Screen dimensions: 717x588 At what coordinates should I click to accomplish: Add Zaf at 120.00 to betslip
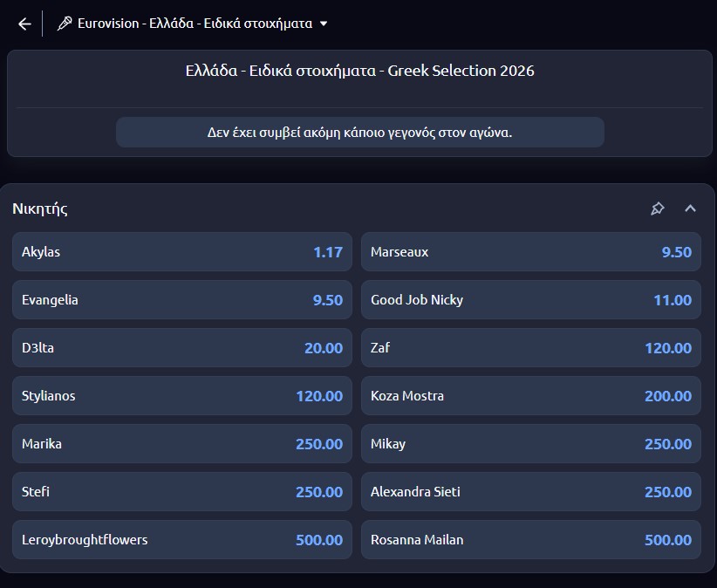click(x=530, y=348)
